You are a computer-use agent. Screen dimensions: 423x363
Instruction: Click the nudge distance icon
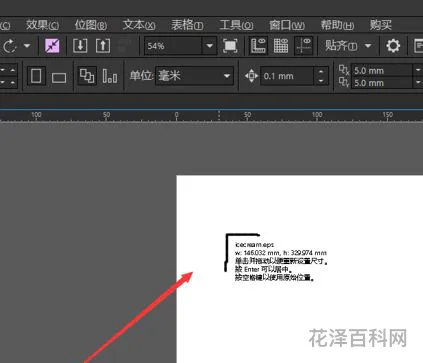(x=251, y=76)
